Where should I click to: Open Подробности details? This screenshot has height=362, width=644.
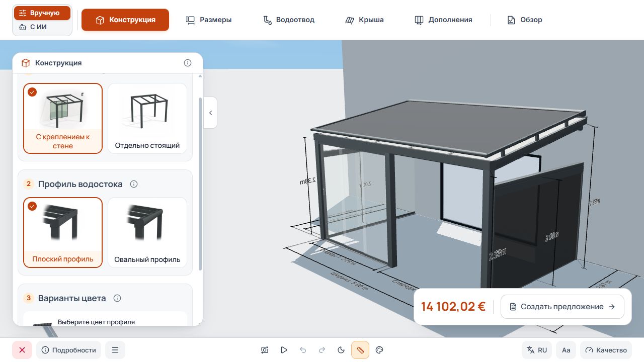[x=68, y=350]
